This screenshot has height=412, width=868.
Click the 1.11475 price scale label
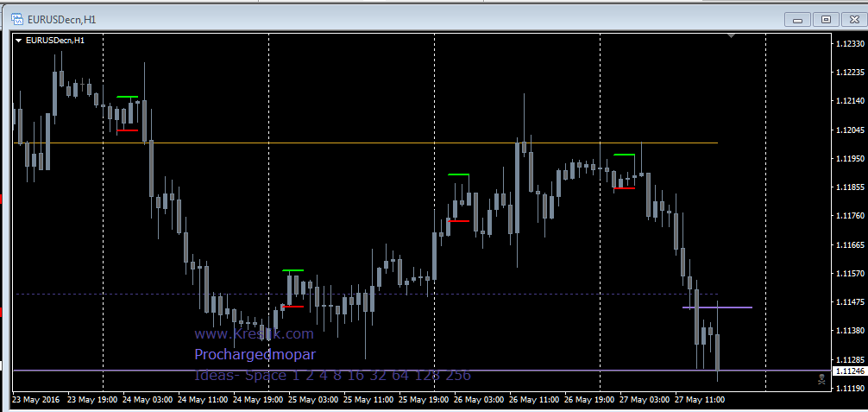pos(852,302)
